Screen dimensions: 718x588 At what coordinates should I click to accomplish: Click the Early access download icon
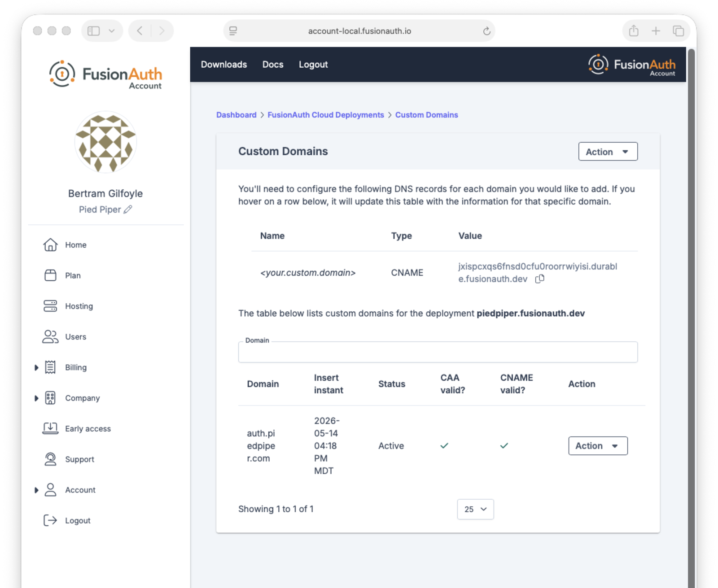[50, 428]
